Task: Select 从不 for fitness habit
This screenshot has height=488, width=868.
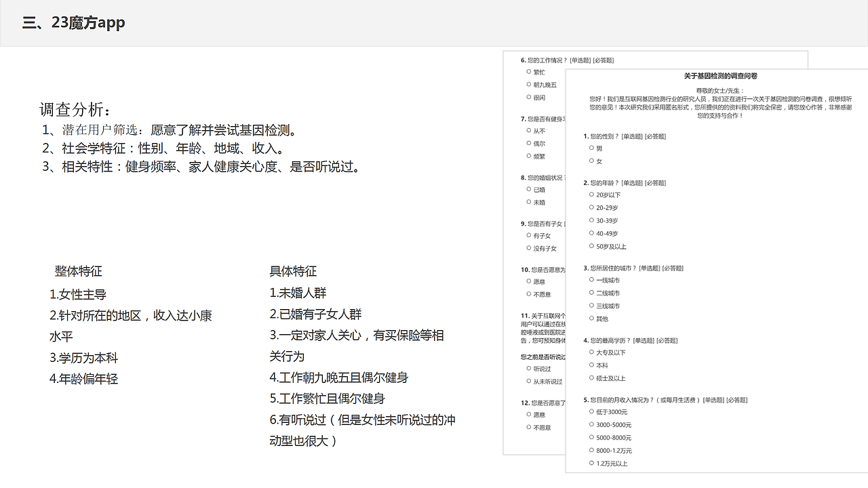Action: pos(529,130)
